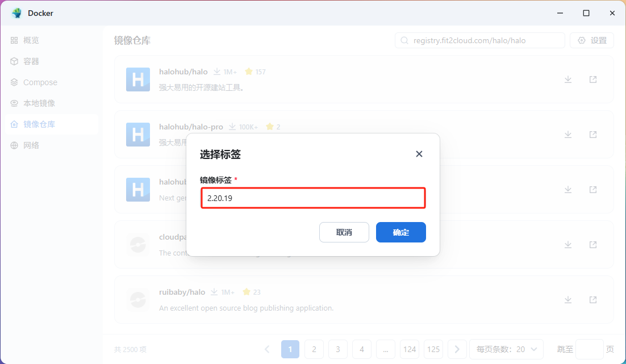Viewport: 626px width, 364px height.
Task: Go to page 4 of results
Action: coord(362,349)
